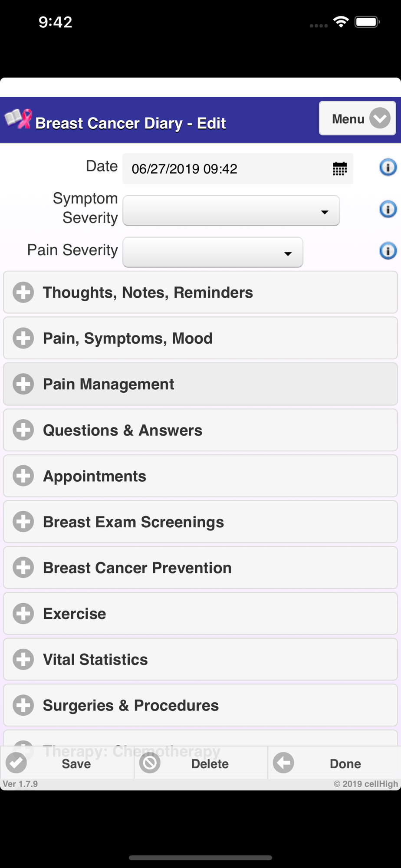
Task: Expand the Appointments section
Action: coord(200,476)
